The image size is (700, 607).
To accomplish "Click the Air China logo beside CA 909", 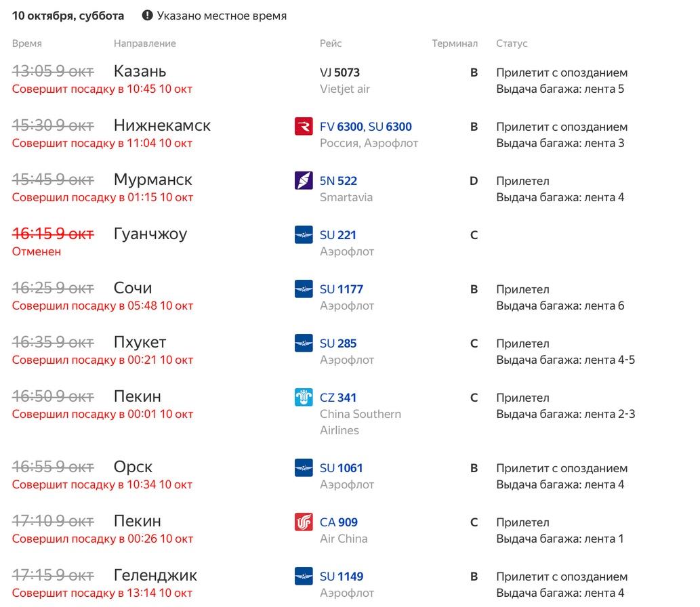I will [304, 522].
